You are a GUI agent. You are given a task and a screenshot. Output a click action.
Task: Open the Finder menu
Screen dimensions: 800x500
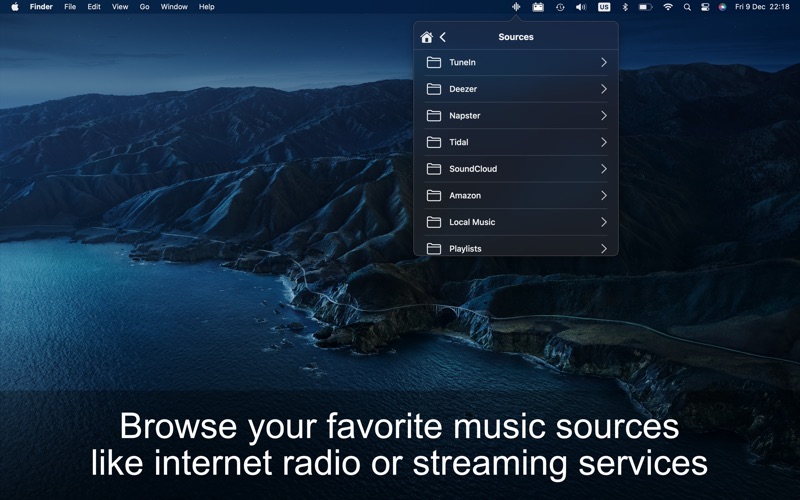pos(41,7)
